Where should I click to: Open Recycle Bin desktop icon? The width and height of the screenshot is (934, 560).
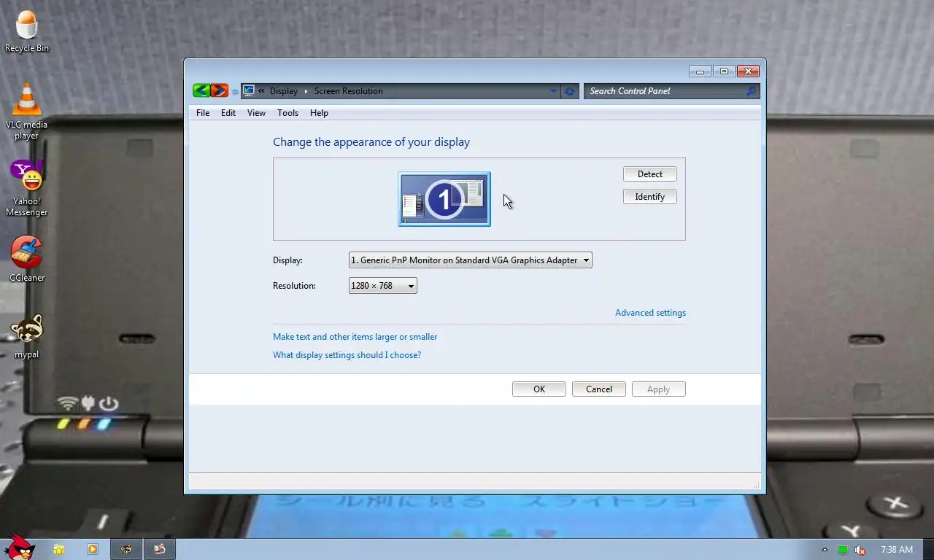pyautogui.click(x=27, y=31)
